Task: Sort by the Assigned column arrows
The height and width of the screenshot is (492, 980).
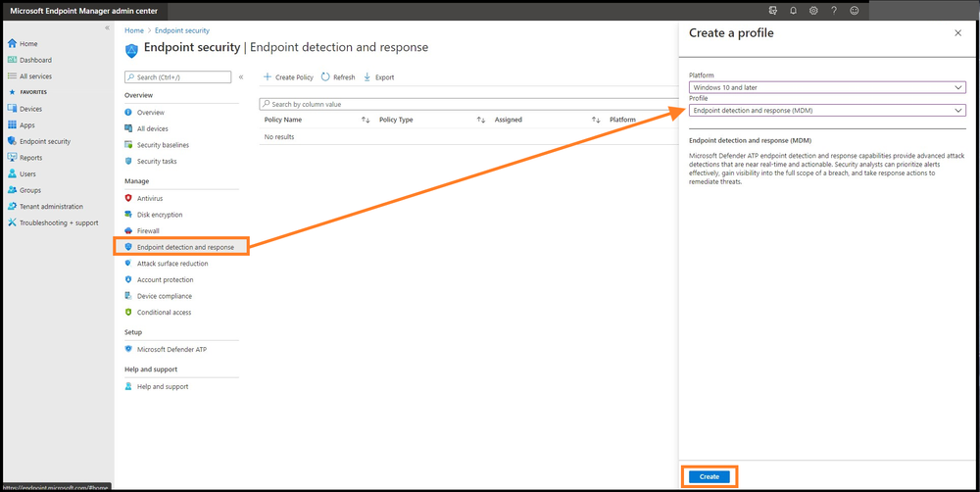Action: [x=596, y=120]
